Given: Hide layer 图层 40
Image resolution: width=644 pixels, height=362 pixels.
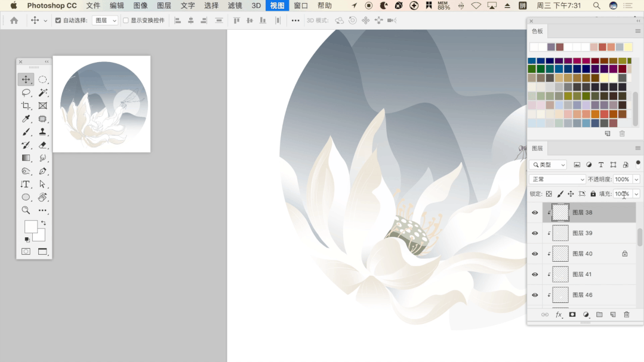Looking at the screenshot, I should click(x=535, y=253).
